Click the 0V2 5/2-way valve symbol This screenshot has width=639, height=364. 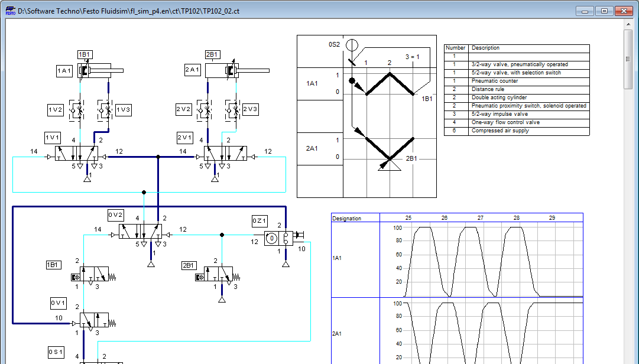(x=142, y=232)
